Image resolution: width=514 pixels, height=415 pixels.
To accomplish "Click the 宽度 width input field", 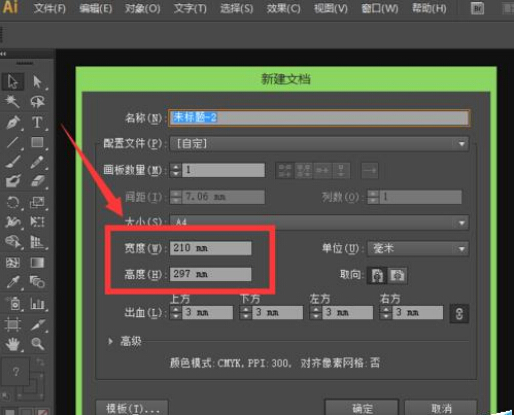I will [x=210, y=248].
